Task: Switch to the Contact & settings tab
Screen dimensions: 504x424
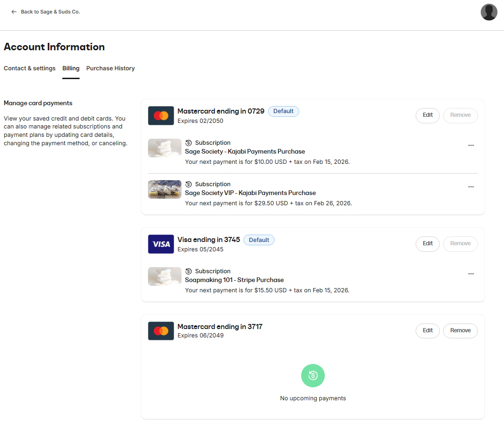Action: click(30, 68)
